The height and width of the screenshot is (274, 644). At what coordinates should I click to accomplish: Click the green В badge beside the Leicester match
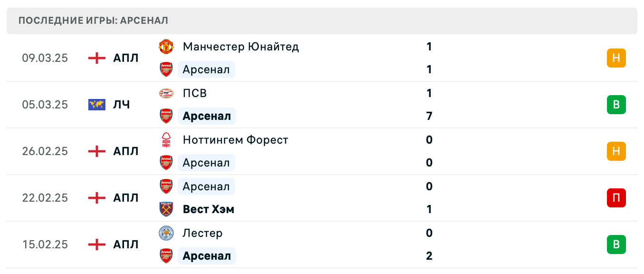616,245
